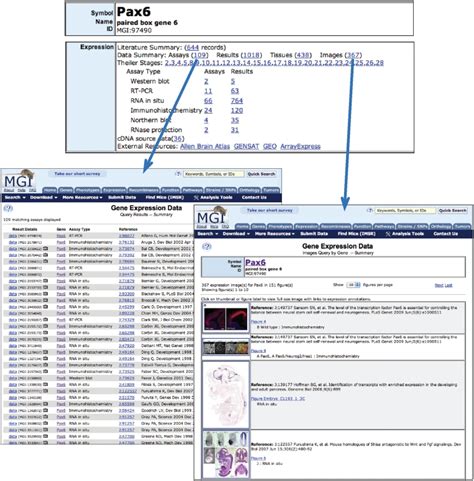Click Analysis Tools icon in left window navbar

click(x=196, y=198)
